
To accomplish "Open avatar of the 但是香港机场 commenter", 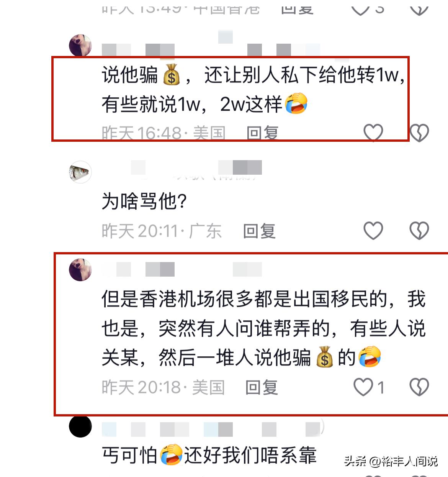I will (x=80, y=270).
